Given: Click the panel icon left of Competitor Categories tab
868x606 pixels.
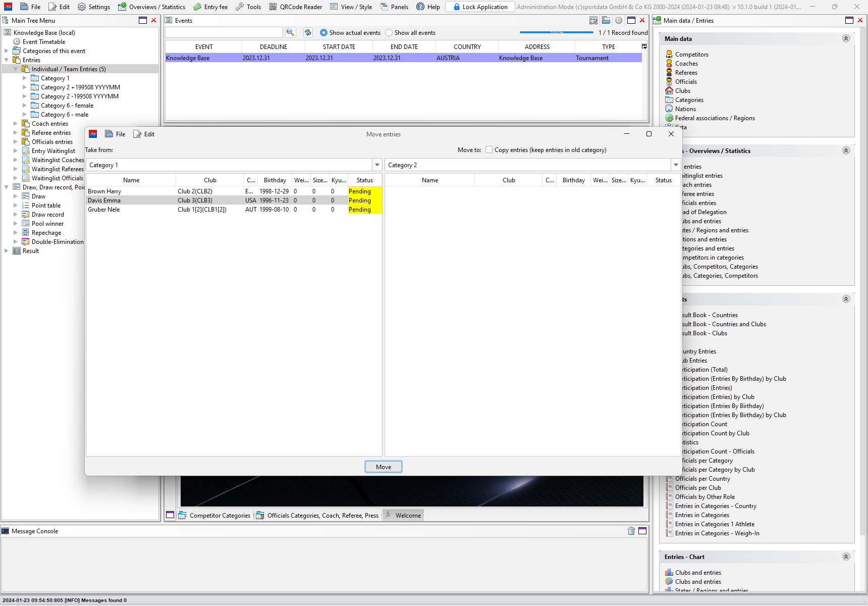Looking at the screenshot, I should point(170,515).
